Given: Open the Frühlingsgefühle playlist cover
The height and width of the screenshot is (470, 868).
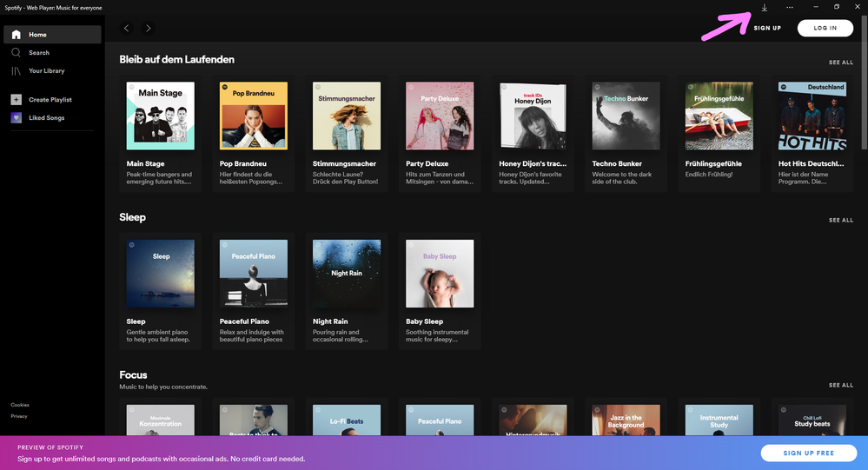Looking at the screenshot, I should pyautogui.click(x=719, y=116).
